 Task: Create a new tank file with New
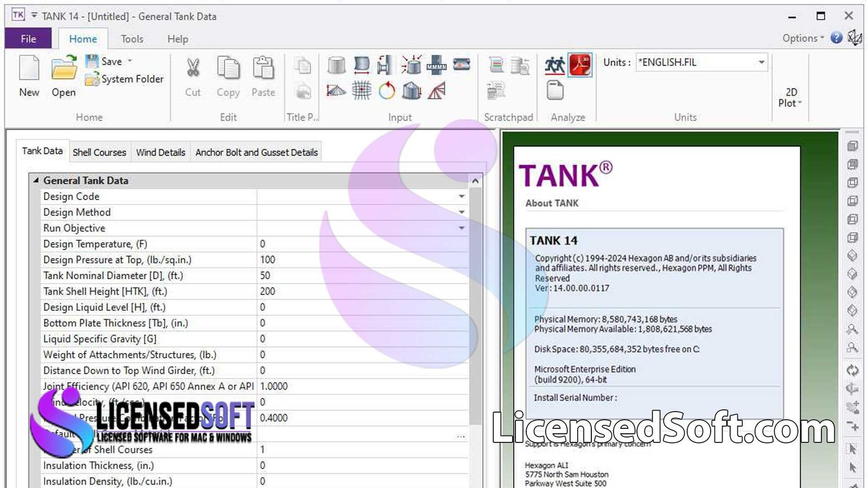click(29, 76)
